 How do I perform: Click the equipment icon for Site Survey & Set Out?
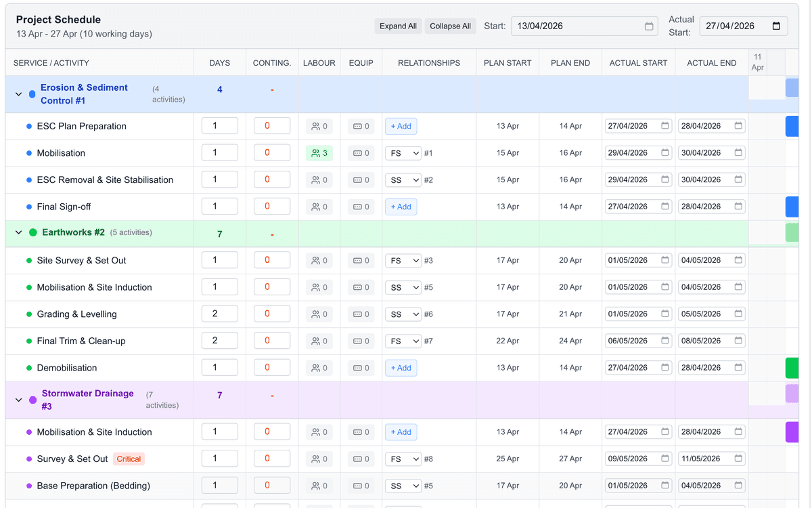pyautogui.click(x=361, y=259)
